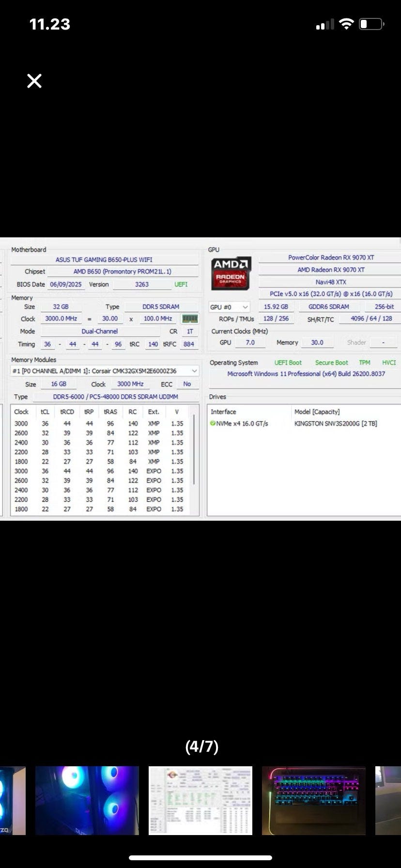401x868 pixels.
Task: Open the memory module selector dropdown
Action: [105, 371]
